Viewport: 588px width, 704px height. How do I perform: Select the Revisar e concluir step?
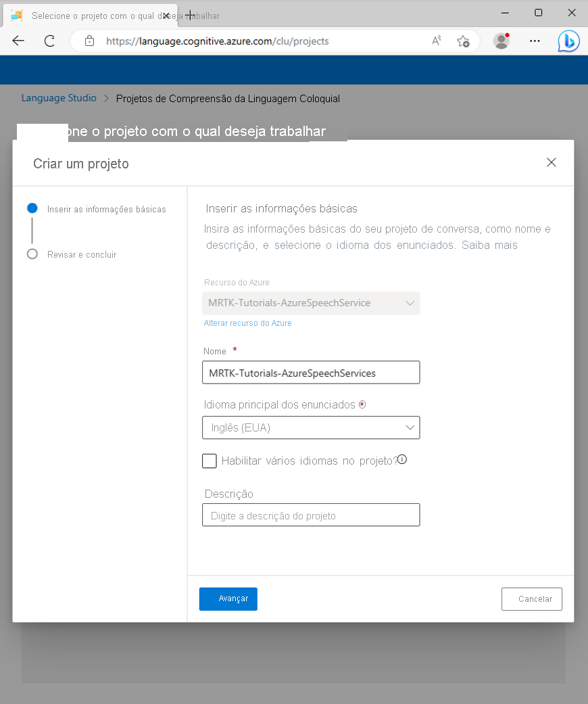tap(72, 254)
